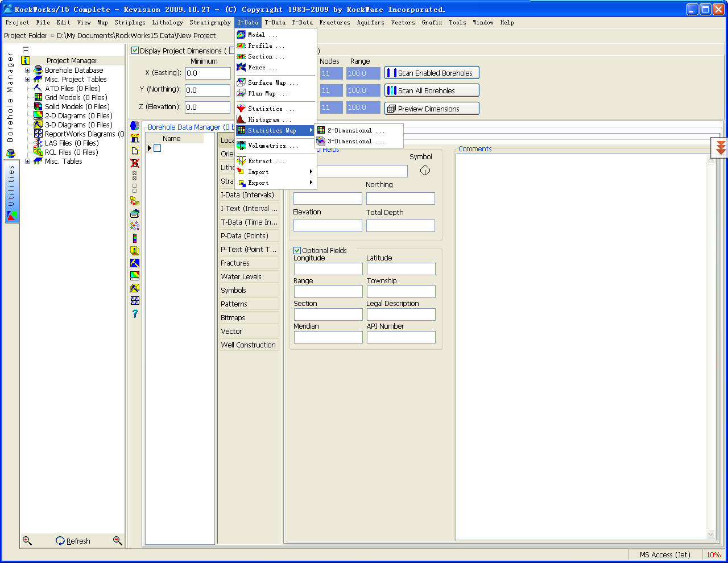Choose 2-Dimensional statistics map
The height and width of the screenshot is (563, 728).
(x=359, y=130)
